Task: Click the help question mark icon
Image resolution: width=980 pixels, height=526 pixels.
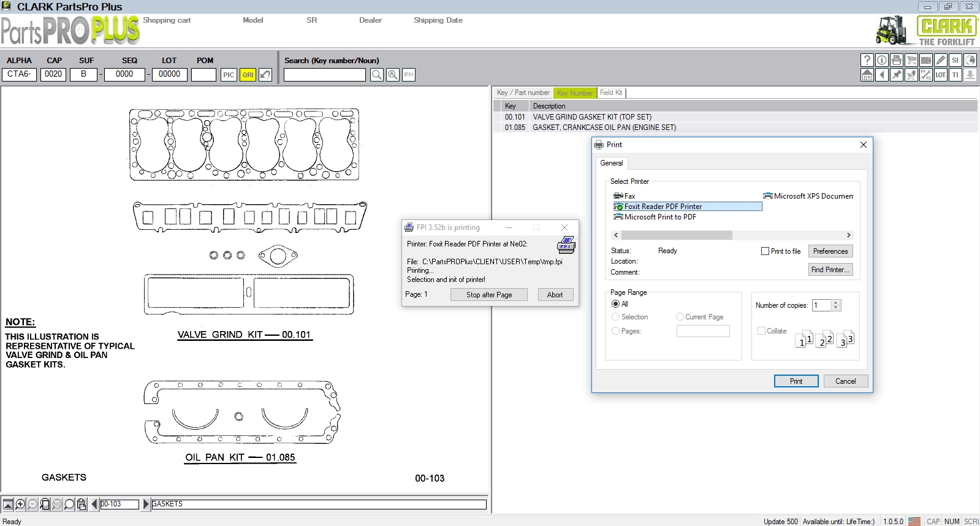Action: [x=867, y=60]
